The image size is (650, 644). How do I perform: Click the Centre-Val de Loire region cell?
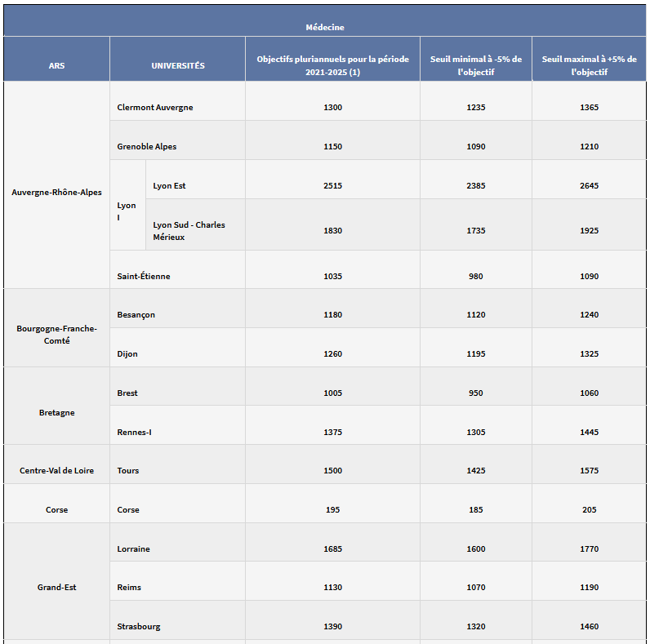[x=56, y=471]
